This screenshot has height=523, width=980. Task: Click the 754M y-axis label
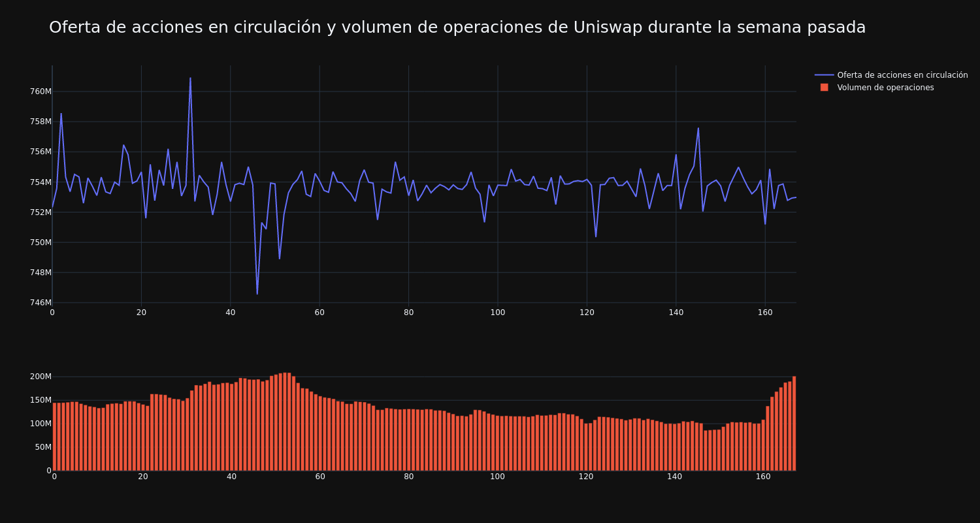point(41,182)
